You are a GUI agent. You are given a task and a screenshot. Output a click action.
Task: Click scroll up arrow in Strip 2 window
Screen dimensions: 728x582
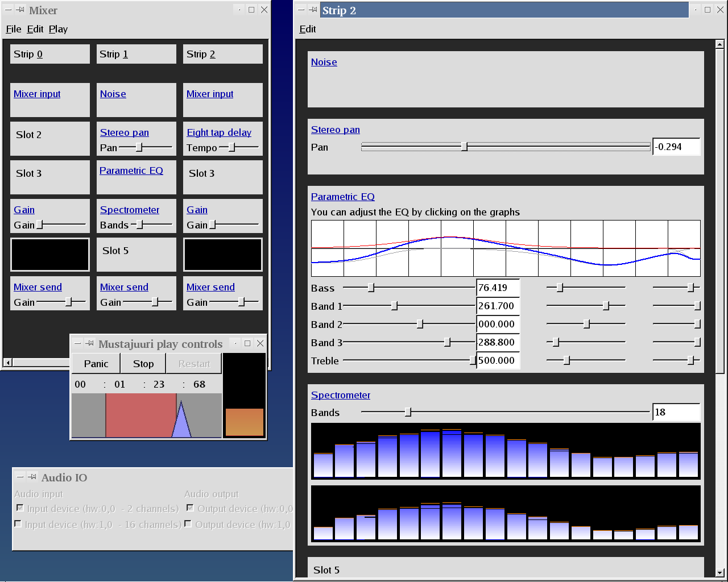coord(719,44)
